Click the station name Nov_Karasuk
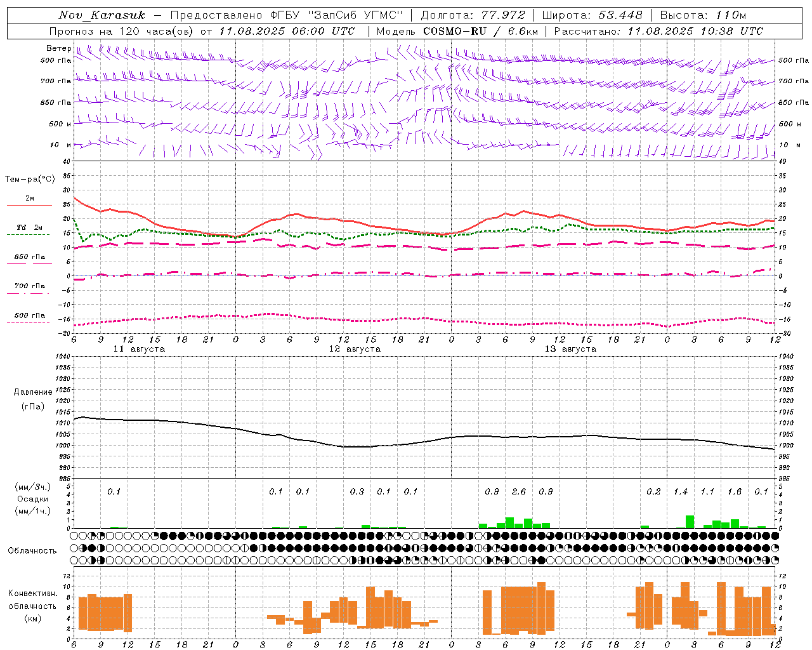The height and width of the screenshot is (650, 812). tap(101, 15)
